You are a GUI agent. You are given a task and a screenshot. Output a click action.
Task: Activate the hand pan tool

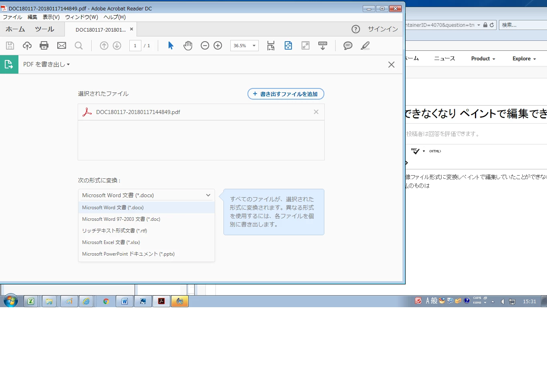click(188, 46)
